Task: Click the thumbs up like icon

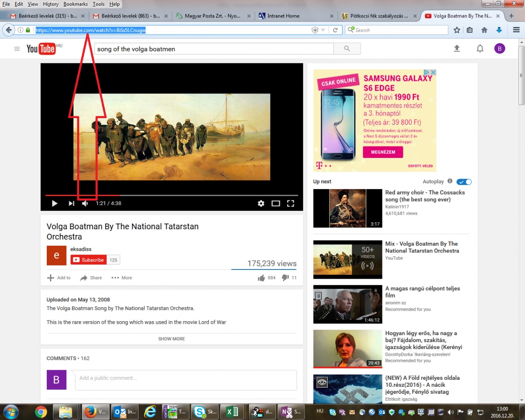Action: (262, 278)
